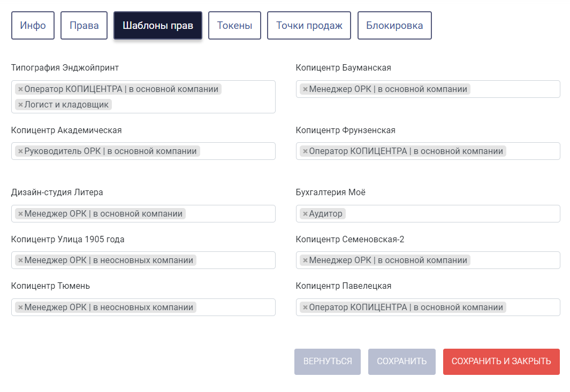Screen dimensions: 570x392
Task: Open the Дизайн-студия Литера template selector
Action: (143, 213)
